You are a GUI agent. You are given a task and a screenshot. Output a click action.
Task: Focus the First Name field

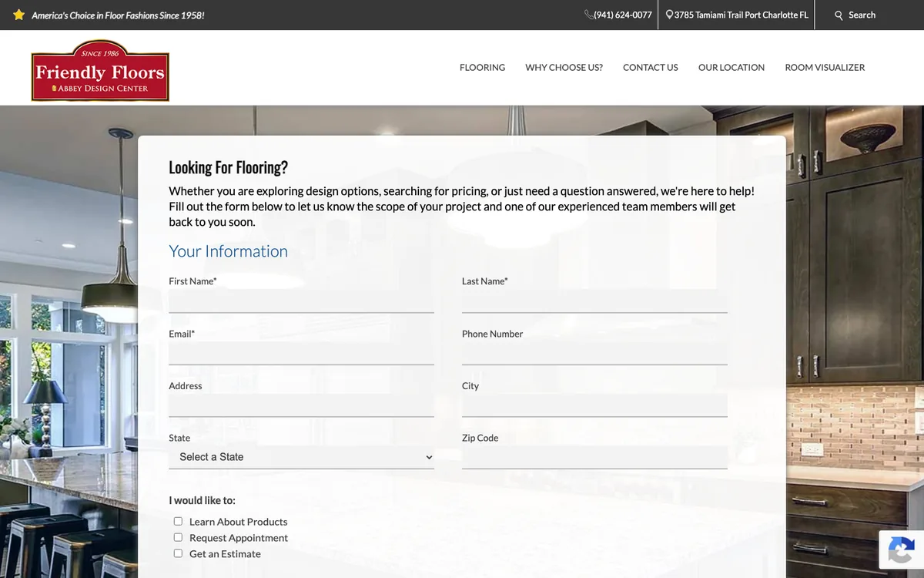click(301, 301)
